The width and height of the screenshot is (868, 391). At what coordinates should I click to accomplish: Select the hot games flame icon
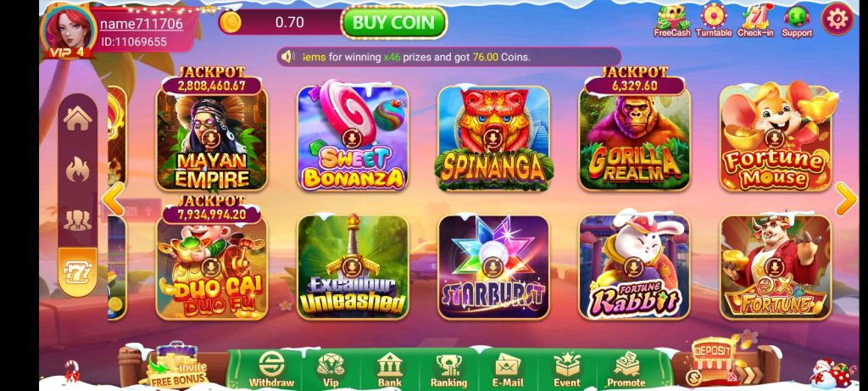(x=77, y=170)
